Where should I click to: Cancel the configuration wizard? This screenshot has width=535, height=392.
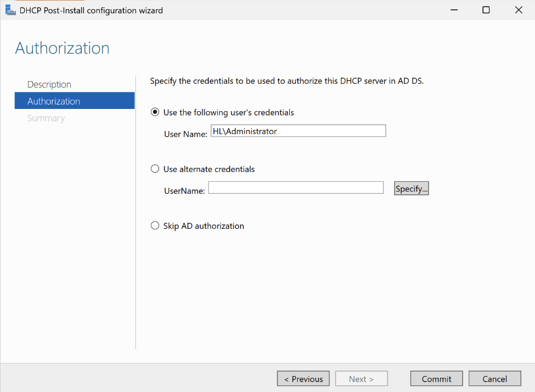[x=495, y=378]
